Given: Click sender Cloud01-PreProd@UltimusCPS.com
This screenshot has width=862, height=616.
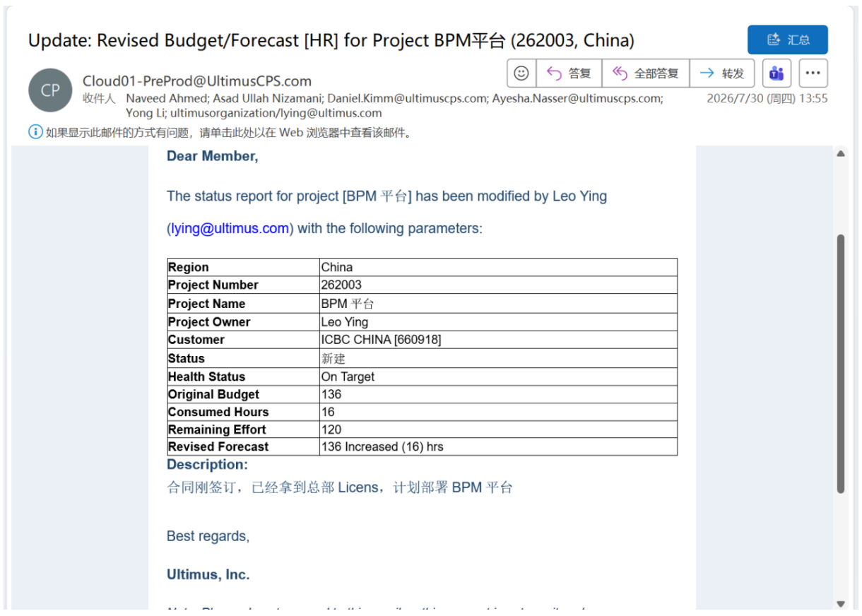Looking at the screenshot, I should point(197,81).
